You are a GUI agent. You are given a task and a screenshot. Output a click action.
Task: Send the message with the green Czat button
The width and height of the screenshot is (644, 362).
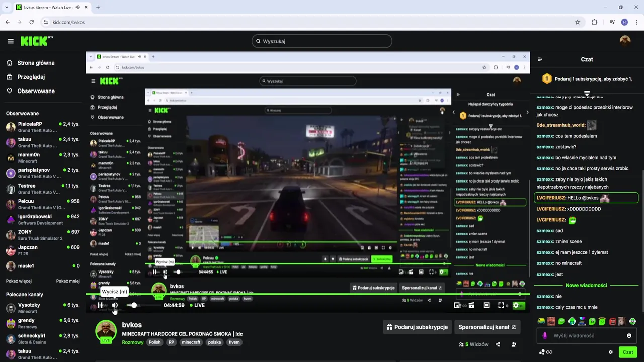628,352
